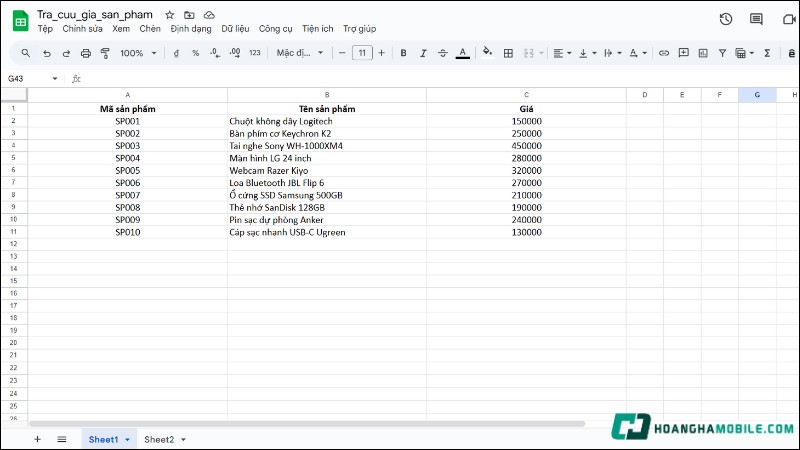Switch to the Sheet2 tab
This screenshot has height=450, width=800.
click(159, 439)
